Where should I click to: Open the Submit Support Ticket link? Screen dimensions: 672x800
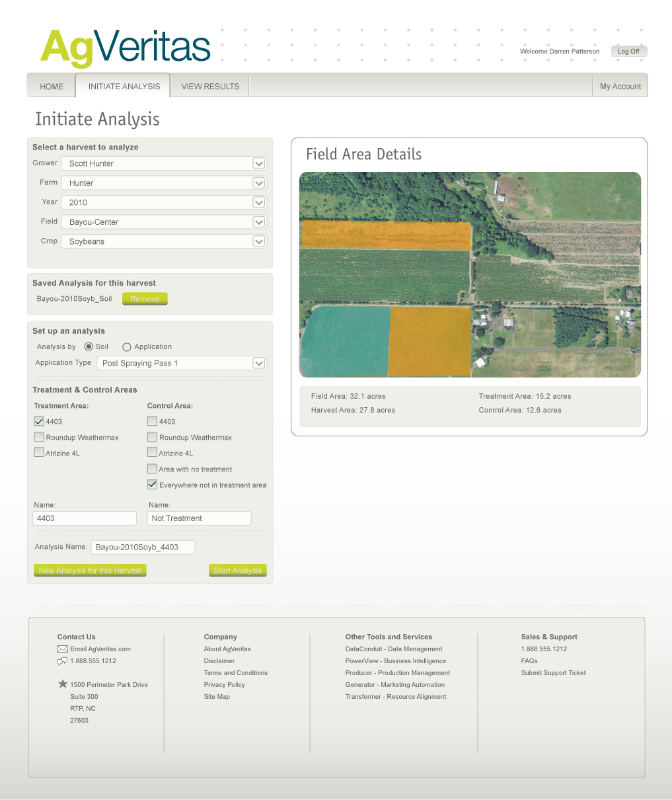[x=554, y=673]
